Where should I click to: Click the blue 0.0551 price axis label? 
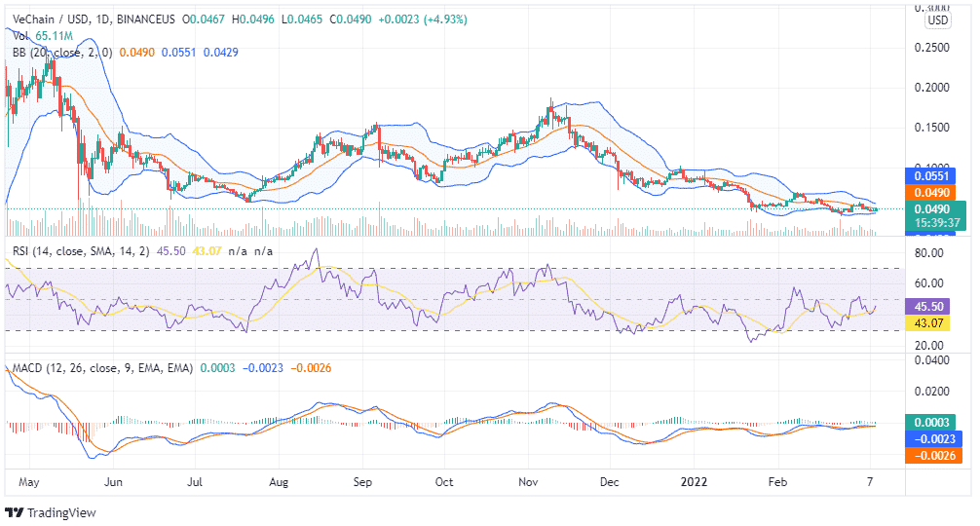(930, 176)
